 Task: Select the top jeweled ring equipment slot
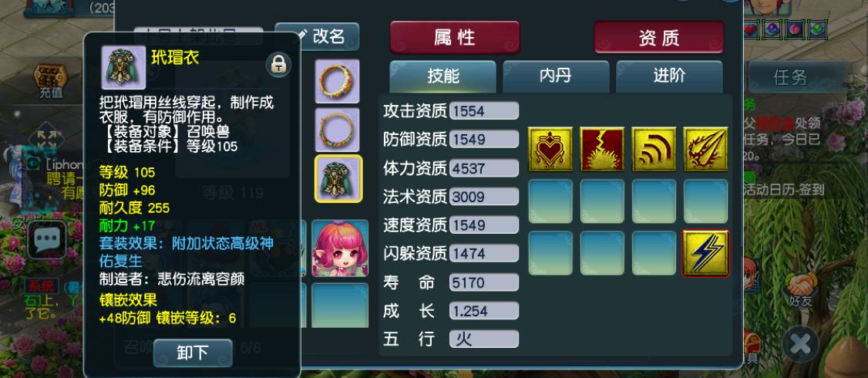click(x=337, y=82)
